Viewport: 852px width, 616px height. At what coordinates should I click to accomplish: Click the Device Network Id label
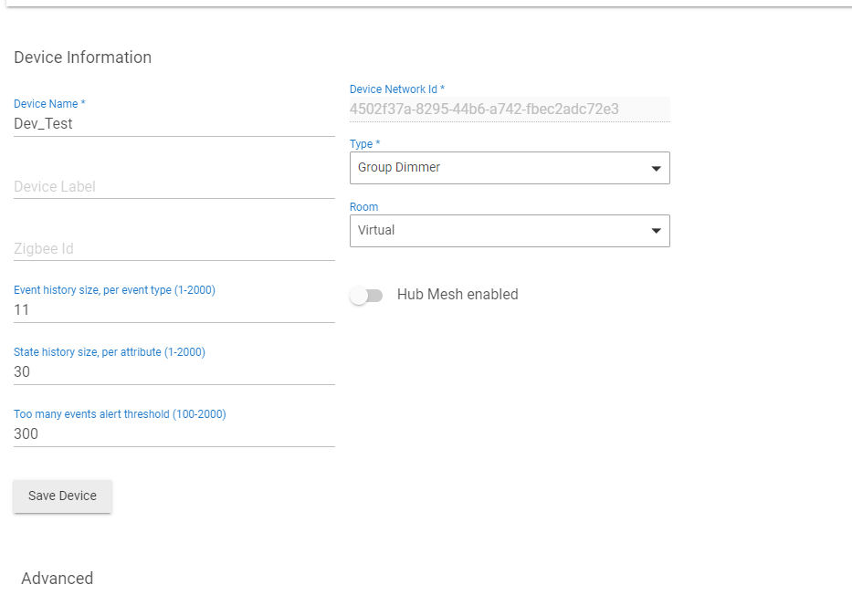396,89
